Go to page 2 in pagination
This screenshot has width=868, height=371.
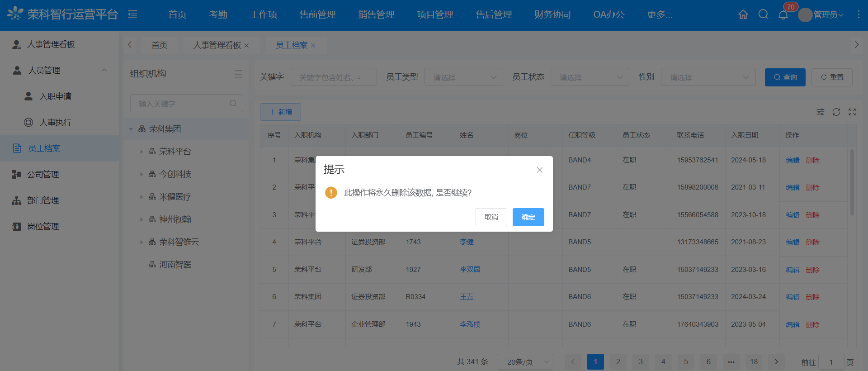pyautogui.click(x=618, y=362)
